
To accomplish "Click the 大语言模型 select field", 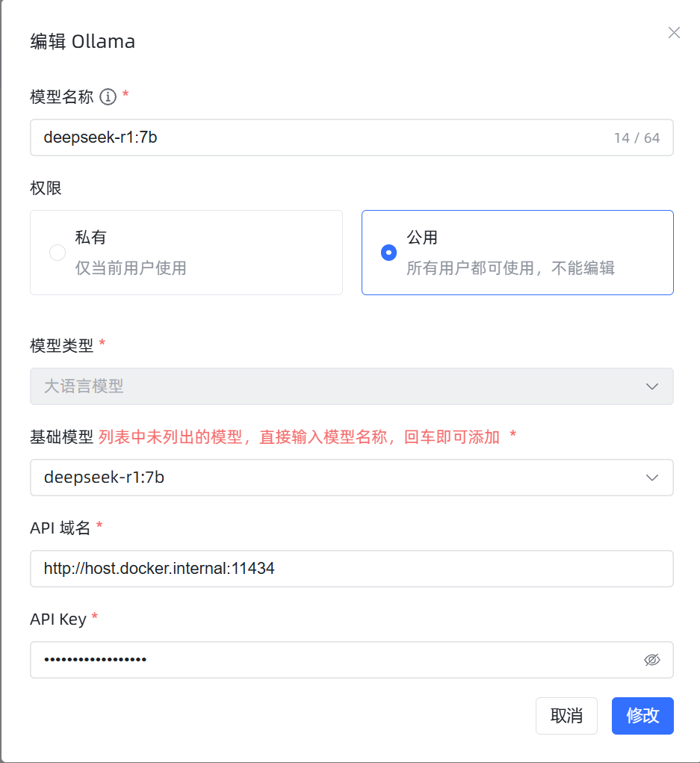I will [x=336, y=386].
